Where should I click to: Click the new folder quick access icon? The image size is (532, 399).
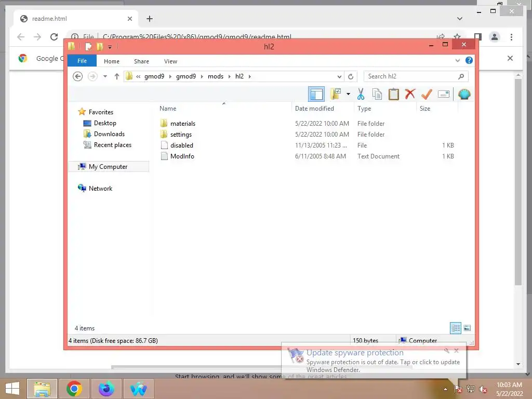coord(99,46)
